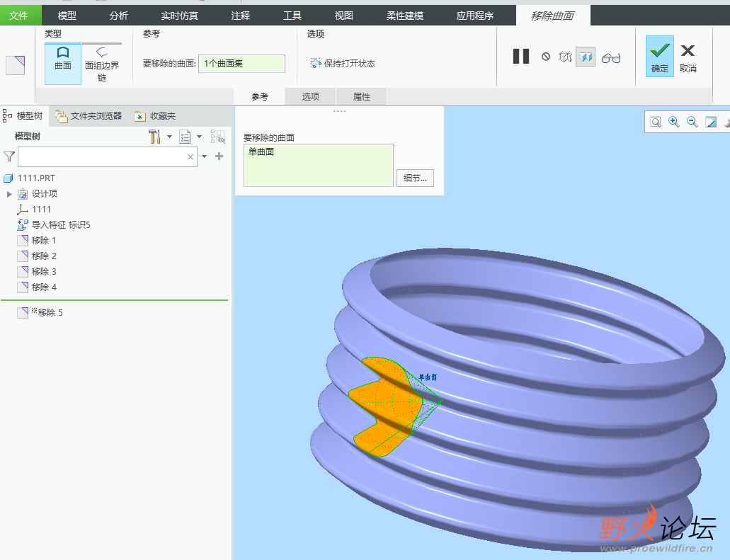Click the zoom out icon
The width and height of the screenshot is (730, 560).
click(x=692, y=122)
